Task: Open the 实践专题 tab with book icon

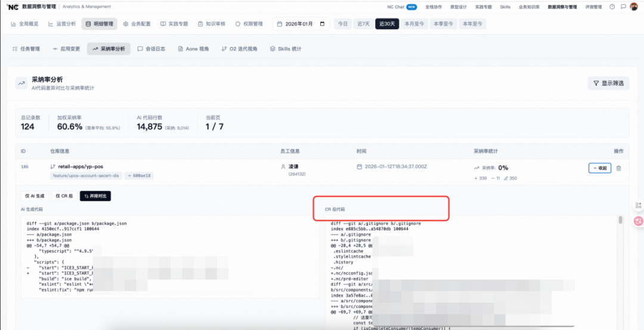Action: (174, 24)
